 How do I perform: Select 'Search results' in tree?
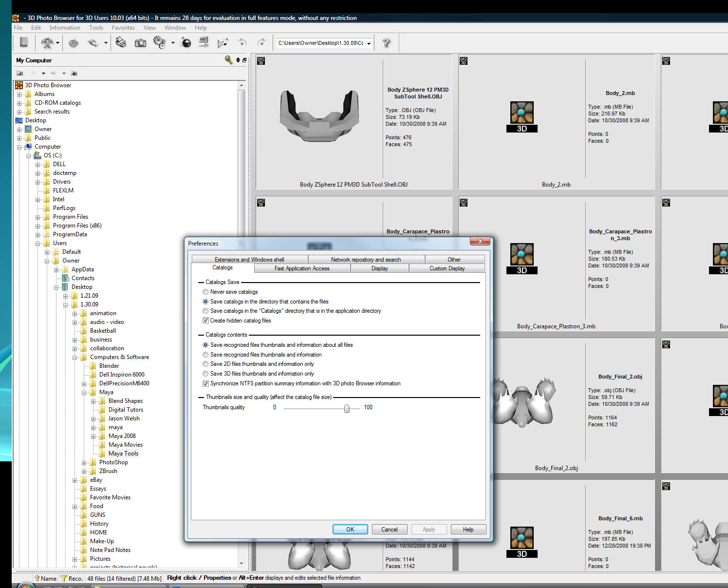point(52,112)
